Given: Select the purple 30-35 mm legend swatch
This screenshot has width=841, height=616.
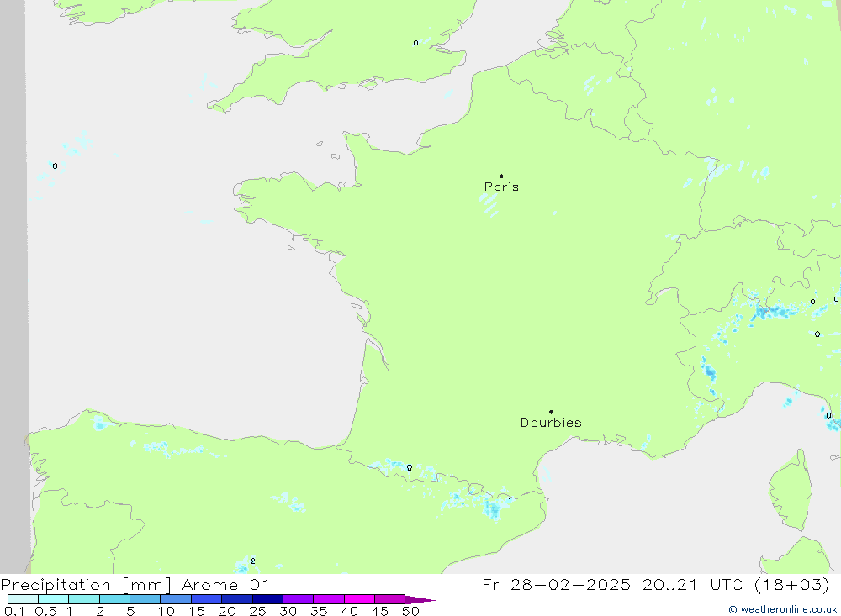Looking at the screenshot, I should [x=299, y=599].
